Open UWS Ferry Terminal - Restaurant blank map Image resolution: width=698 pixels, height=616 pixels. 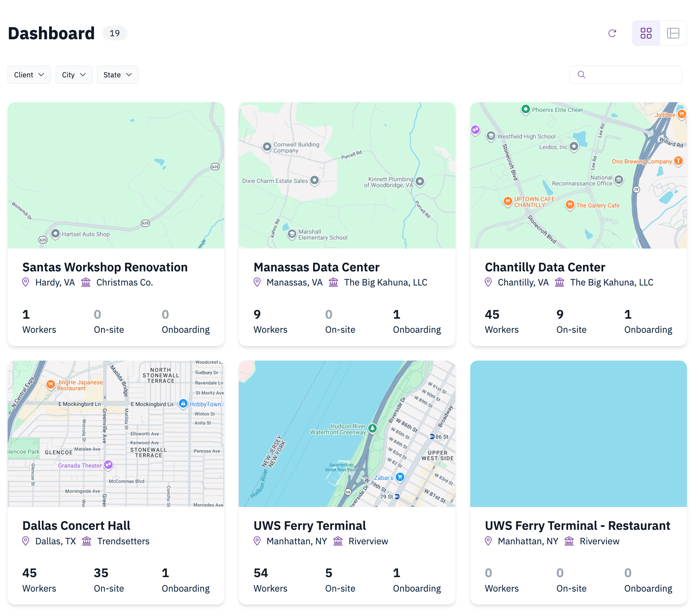click(x=579, y=434)
